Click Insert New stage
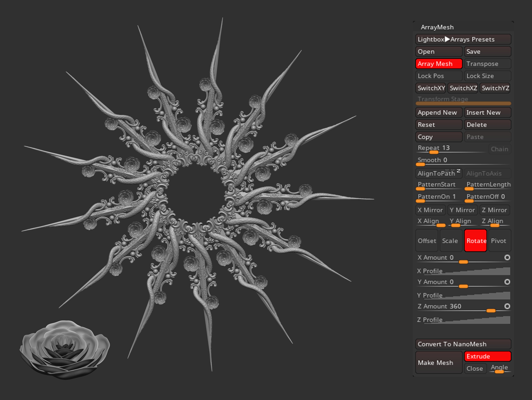Viewport: 532px width, 400px height. [x=487, y=113]
